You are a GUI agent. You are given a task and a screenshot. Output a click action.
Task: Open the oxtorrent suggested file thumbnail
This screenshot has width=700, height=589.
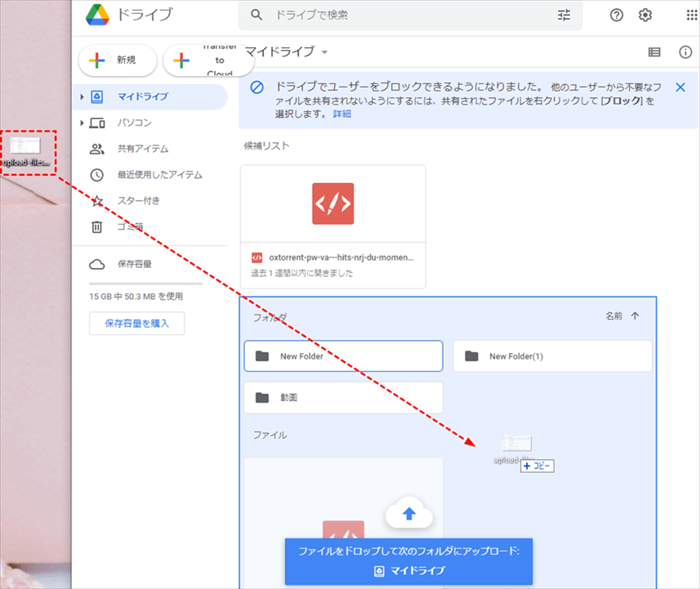coord(333,203)
